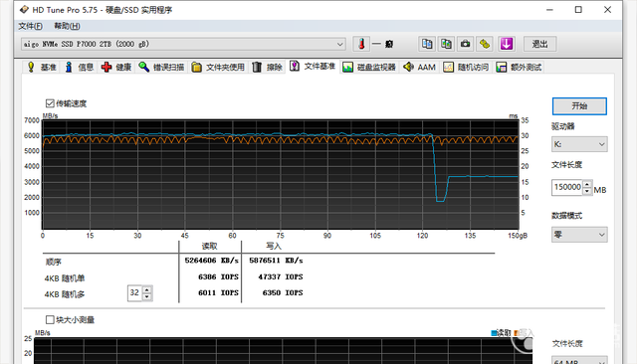Open the 帮助(H) help menu

click(67, 26)
